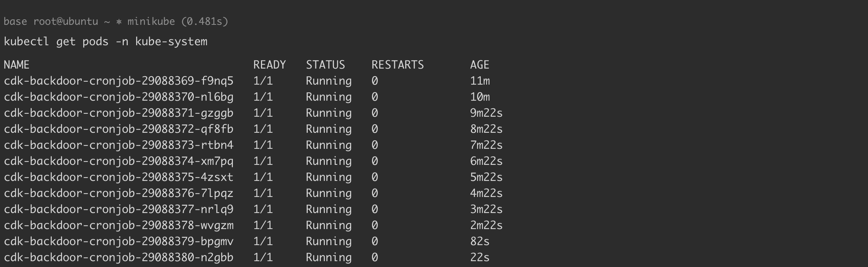Click the AGE column header
The width and height of the screenshot is (868, 267).
tap(479, 65)
